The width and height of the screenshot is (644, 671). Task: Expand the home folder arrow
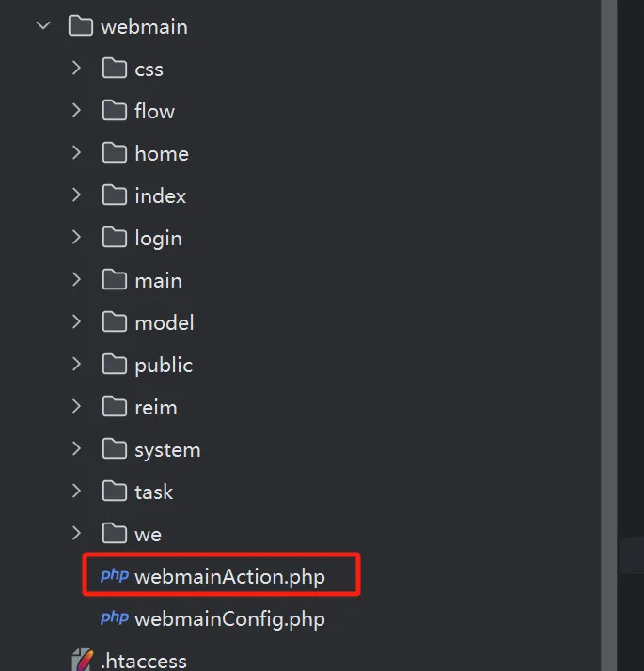tap(77, 153)
